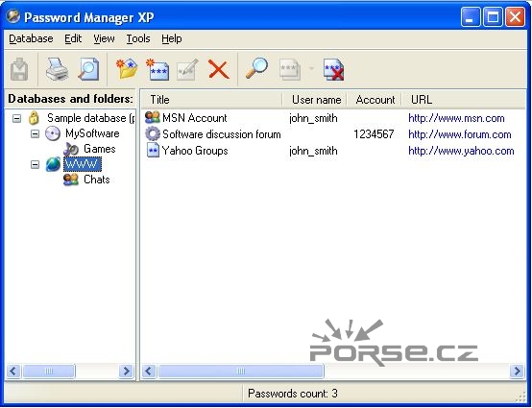
Task: Open the http://www.msn.com link
Action: coord(456,118)
